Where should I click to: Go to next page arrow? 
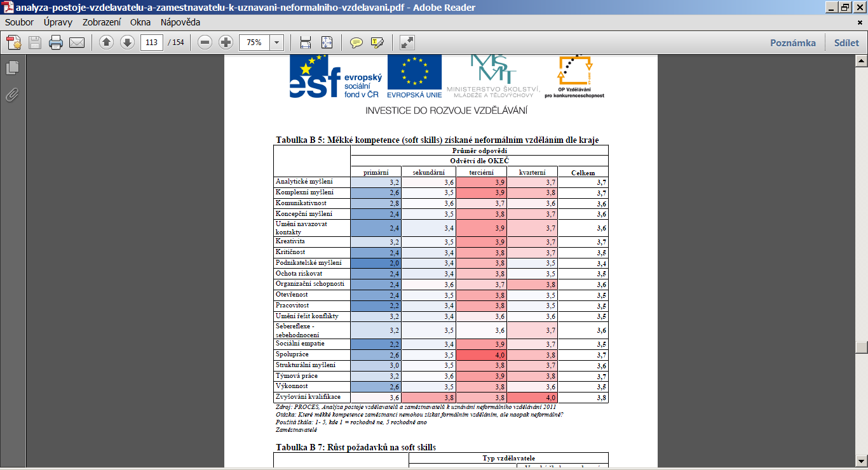(x=127, y=43)
